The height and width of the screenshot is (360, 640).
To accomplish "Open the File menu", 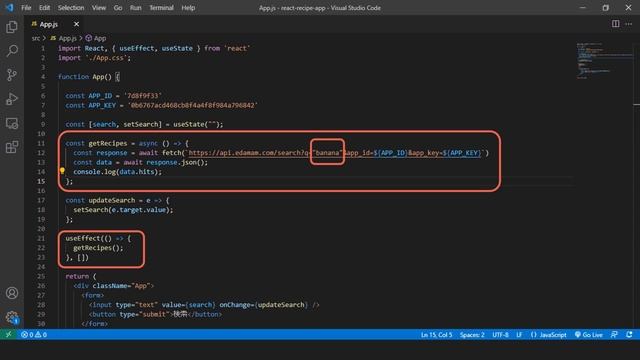I will tap(26, 8).
